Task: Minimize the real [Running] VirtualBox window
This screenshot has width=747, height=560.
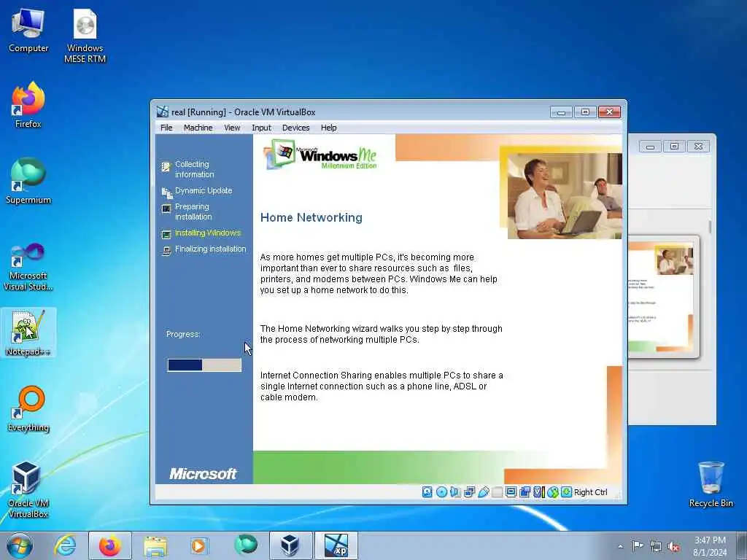Action: coord(561,112)
